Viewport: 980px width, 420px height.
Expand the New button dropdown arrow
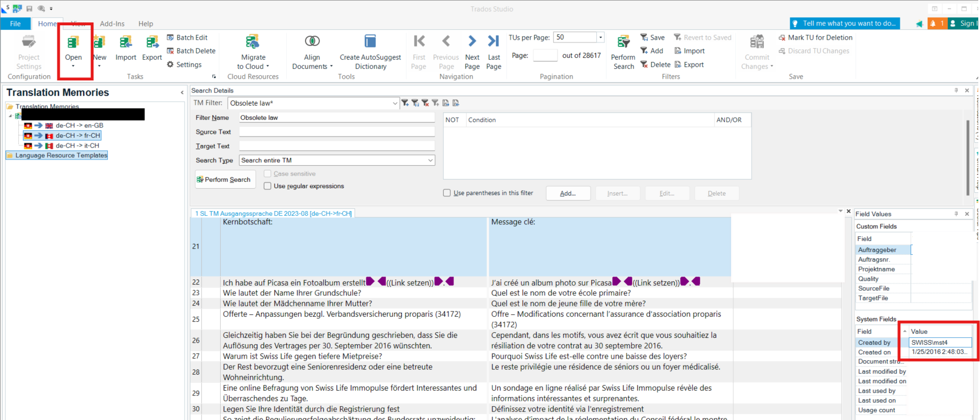tap(99, 66)
